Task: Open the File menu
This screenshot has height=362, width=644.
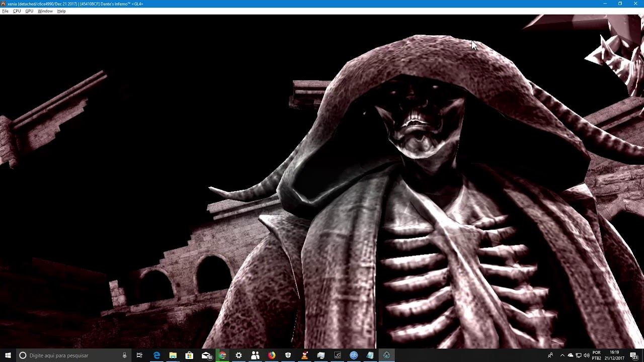Action: coord(5,11)
